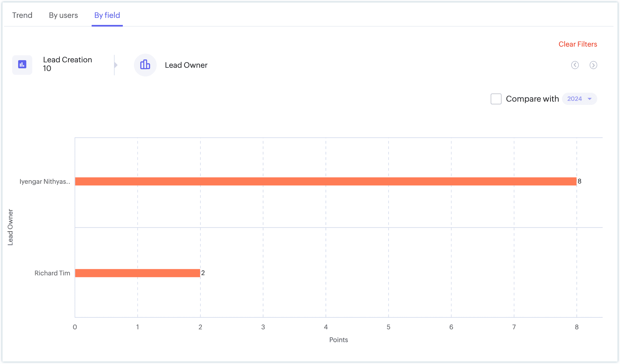Click the dropdown caret next to 2024
Screen dimensions: 620x364
click(x=589, y=99)
